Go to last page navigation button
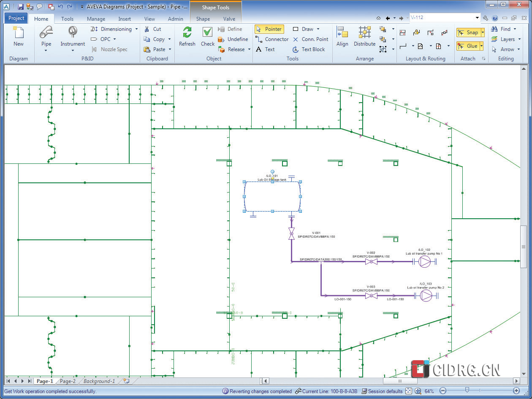This screenshot has width=532, height=399. tap(29, 381)
